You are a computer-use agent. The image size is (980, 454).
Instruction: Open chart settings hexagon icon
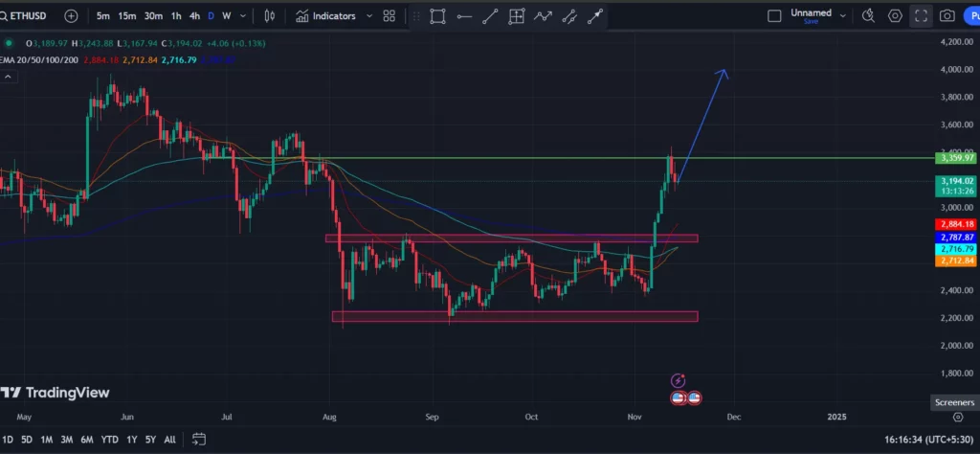pos(895,16)
